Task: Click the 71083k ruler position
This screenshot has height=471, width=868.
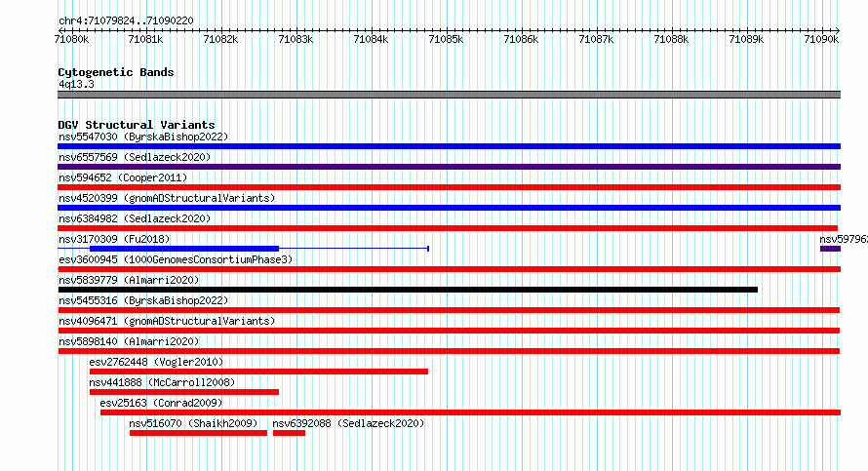Action: tap(296, 39)
